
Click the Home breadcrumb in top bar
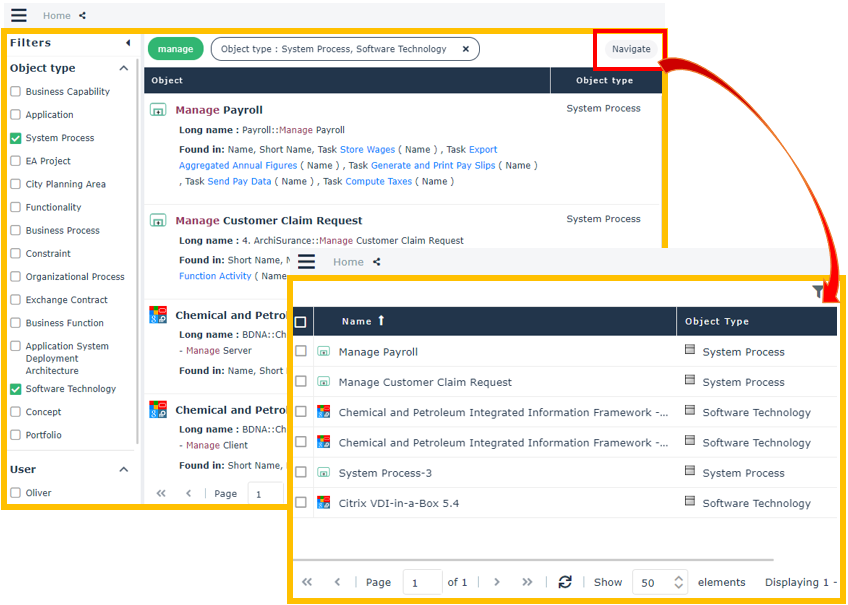pyautogui.click(x=57, y=16)
